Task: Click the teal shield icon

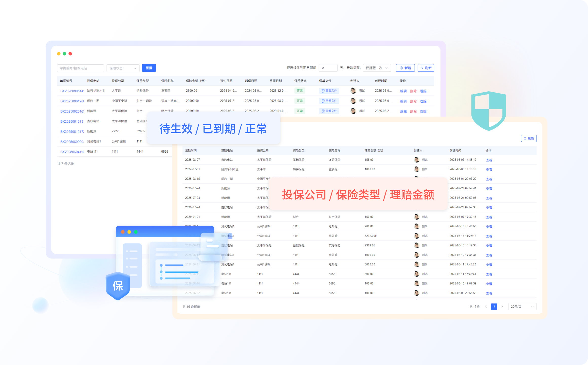Action: (x=488, y=111)
